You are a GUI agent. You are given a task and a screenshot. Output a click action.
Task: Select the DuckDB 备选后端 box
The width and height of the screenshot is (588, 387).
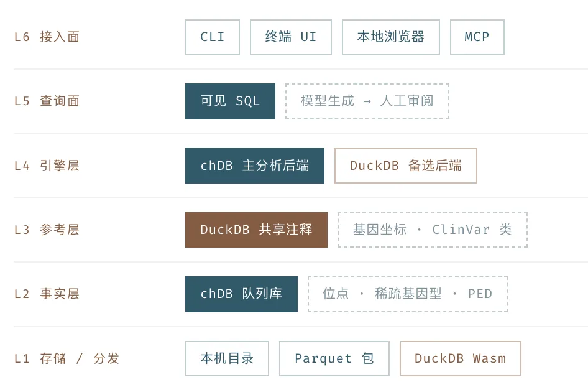point(406,166)
